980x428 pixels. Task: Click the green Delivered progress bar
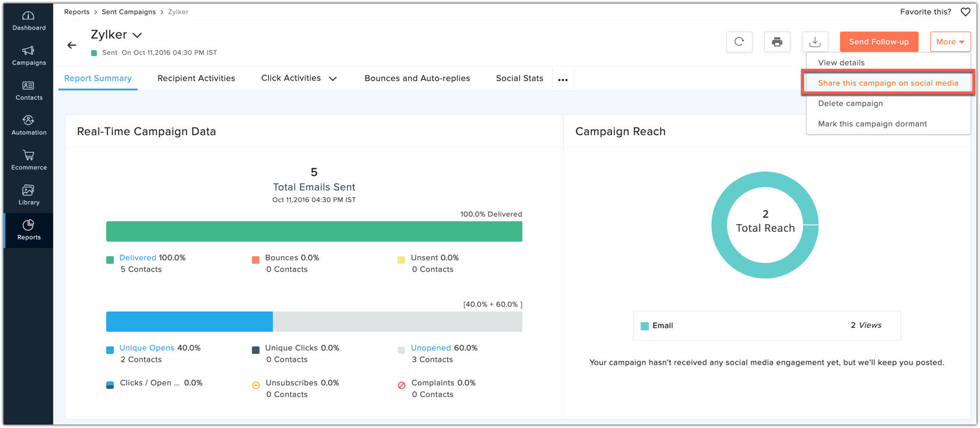point(314,231)
